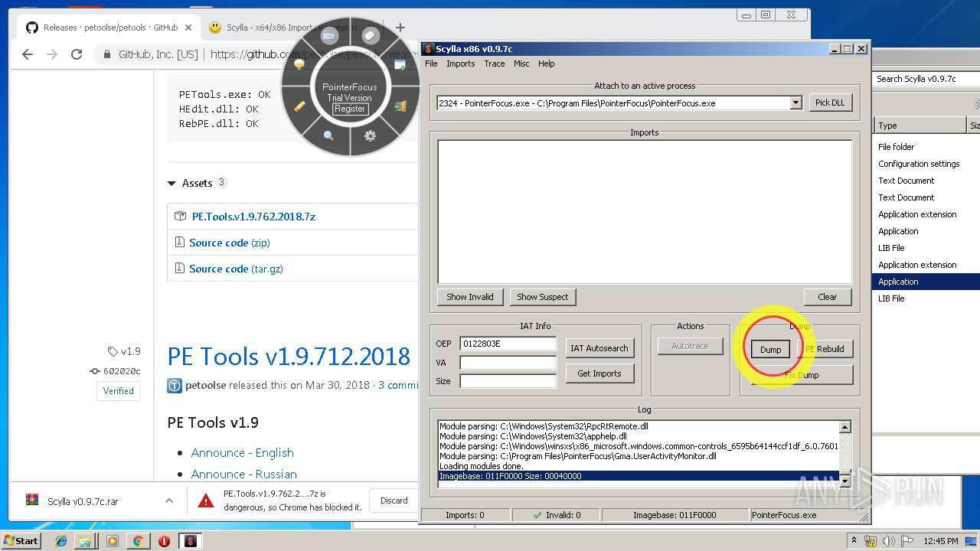
Task: Click the log scrollbar up arrow
Action: click(845, 428)
